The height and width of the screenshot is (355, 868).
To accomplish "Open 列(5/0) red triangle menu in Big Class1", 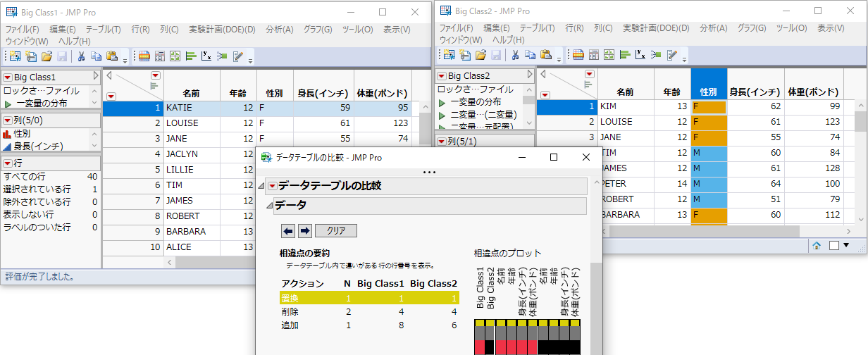I will click(8, 120).
